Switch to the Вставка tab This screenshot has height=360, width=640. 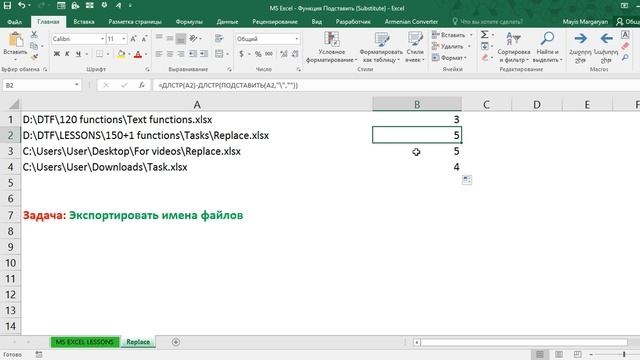click(84, 22)
